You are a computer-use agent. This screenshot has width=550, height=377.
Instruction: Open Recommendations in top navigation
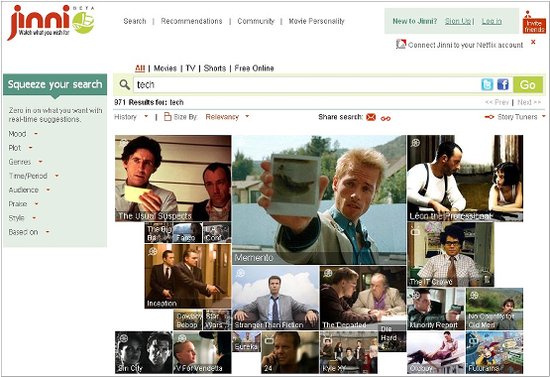pos(192,21)
